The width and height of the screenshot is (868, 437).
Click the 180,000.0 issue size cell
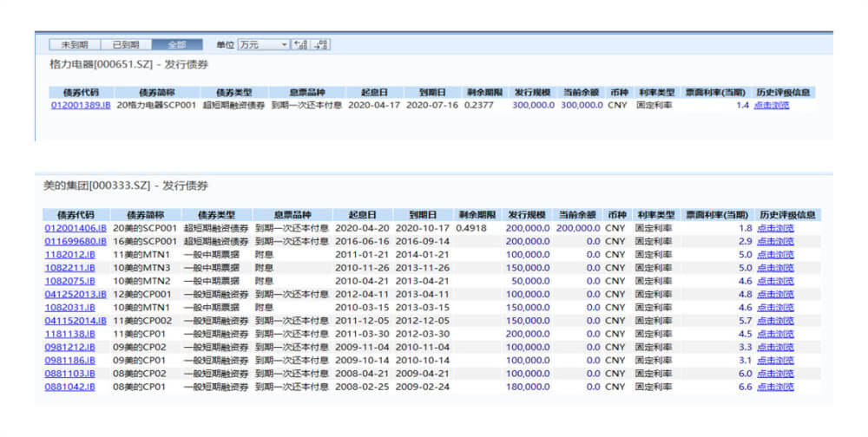coord(528,388)
